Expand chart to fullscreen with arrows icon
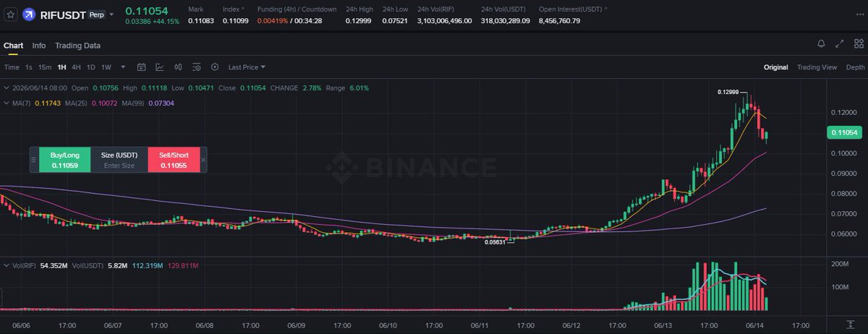Screen dimensions: 868x334 839,44
